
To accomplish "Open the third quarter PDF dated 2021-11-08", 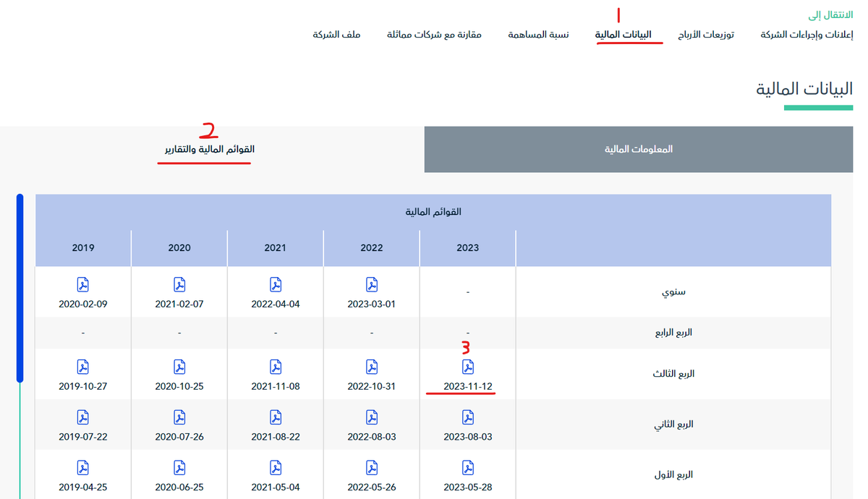I will point(276,367).
